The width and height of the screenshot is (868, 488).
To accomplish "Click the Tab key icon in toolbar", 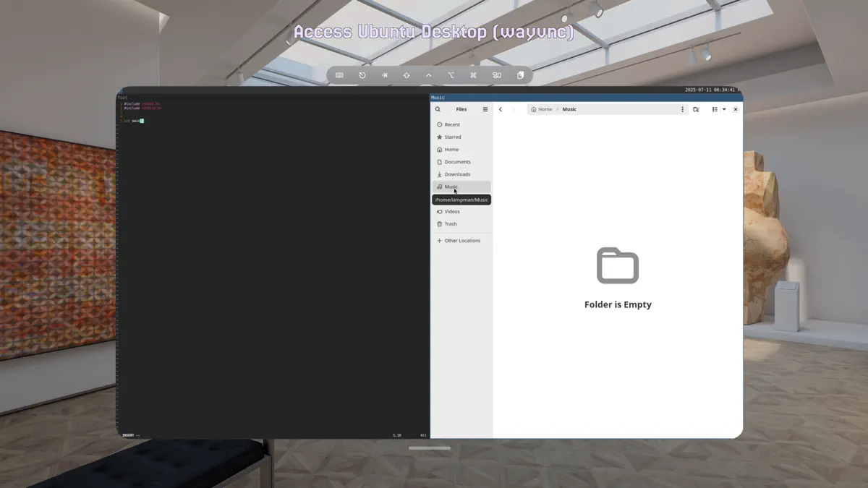I will point(384,74).
